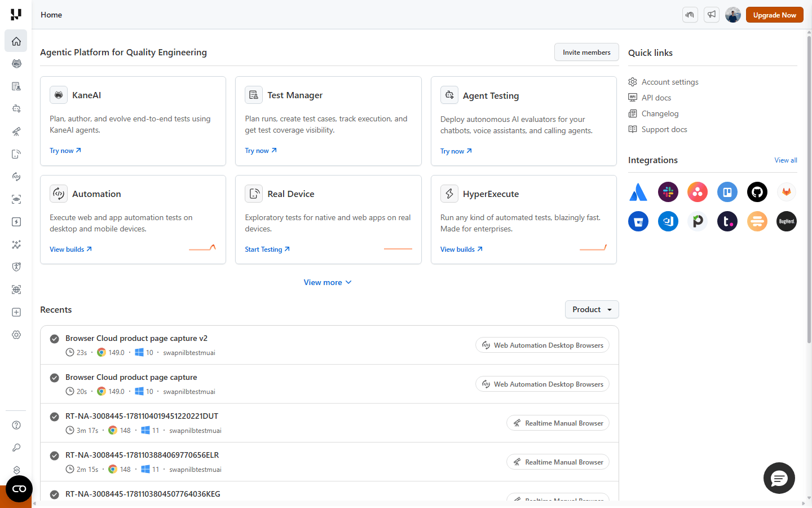This screenshot has height=508, width=812.
Task: Expand View more products
Action: coord(328,282)
